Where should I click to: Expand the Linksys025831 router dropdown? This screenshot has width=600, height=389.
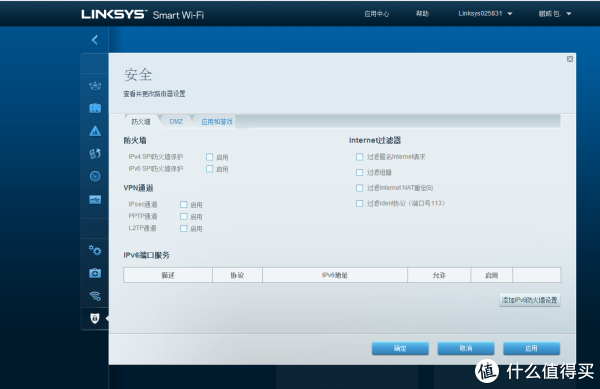coord(485,14)
